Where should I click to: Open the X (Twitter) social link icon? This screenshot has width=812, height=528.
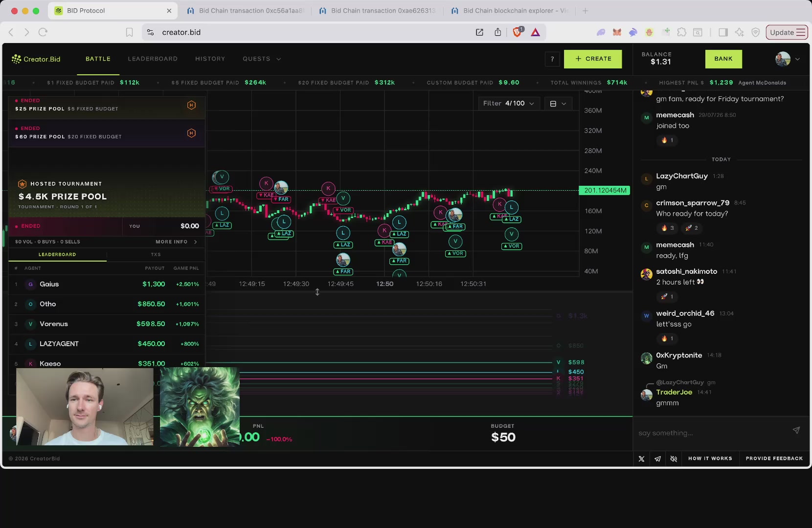coord(641,459)
